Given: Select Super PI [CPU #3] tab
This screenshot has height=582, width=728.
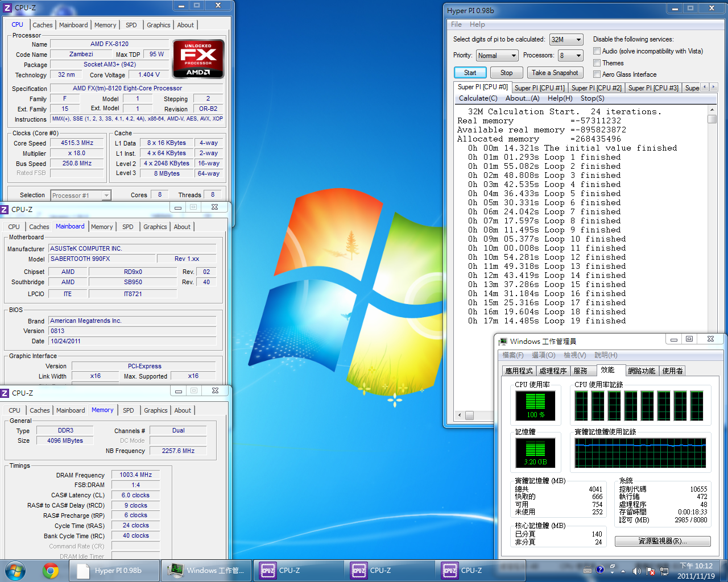Looking at the screenshot, I should [x=653, y=88].
